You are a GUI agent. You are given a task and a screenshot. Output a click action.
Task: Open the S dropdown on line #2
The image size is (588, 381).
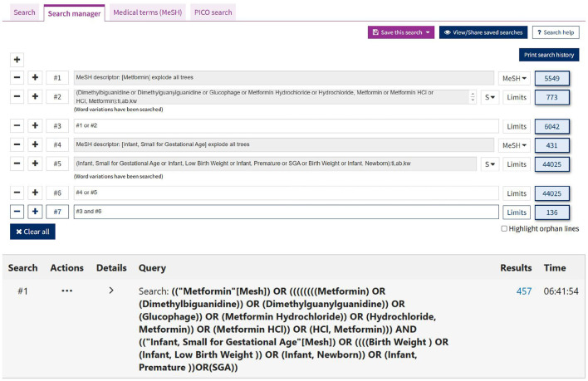click(490, 97)
